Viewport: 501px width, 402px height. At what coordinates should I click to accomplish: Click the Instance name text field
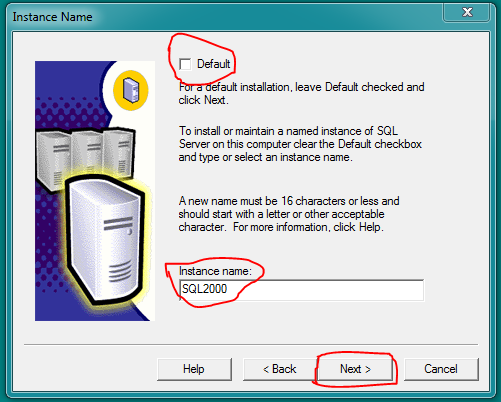click(301, 290)
